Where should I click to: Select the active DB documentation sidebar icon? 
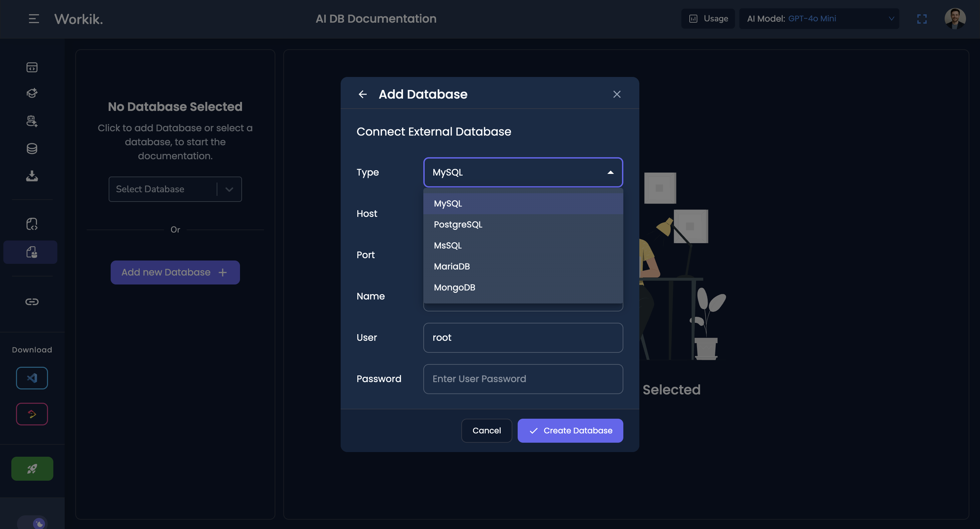coord(30,252)
